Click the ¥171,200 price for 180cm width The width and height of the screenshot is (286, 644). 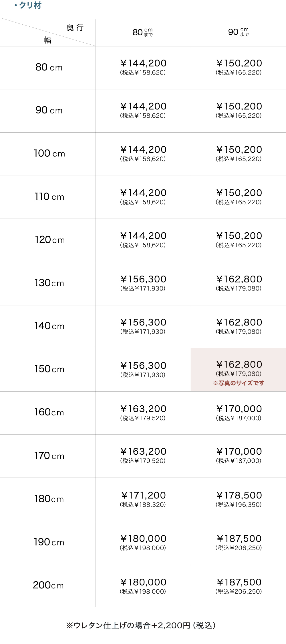point(143,495)
